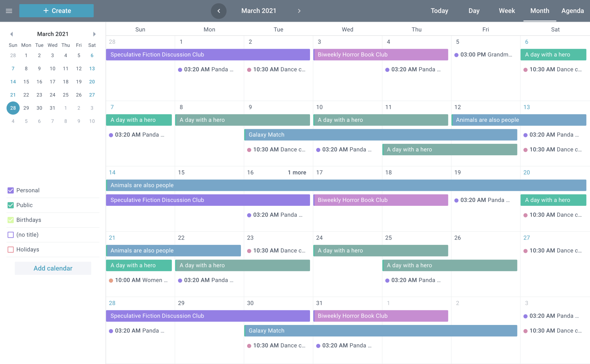The image size is (590, 364).
Task: Switch to Agenda view
Action: click(572, 11)
